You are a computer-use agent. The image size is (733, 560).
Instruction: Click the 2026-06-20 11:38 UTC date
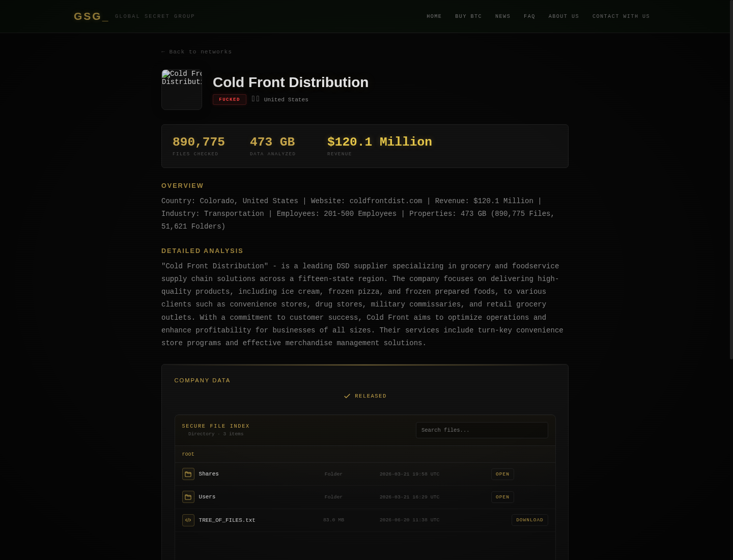(409, 520)
